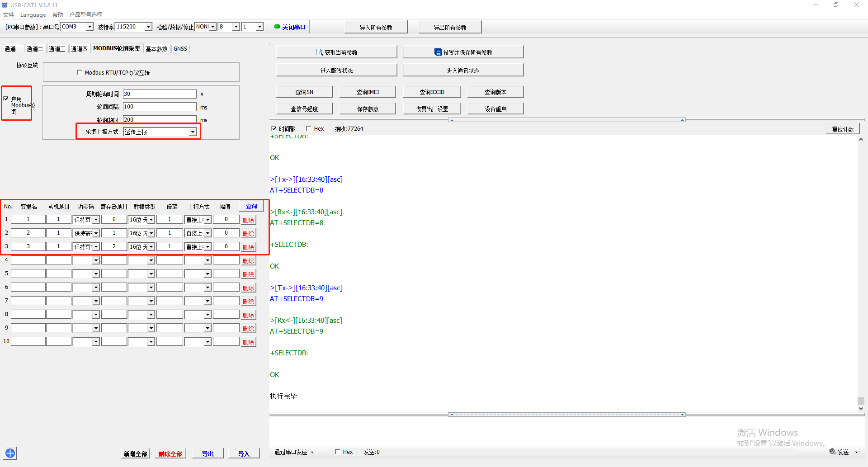Screen dimensions: 868x467
Task: Open the Language menu
Action: coord(33,15)
